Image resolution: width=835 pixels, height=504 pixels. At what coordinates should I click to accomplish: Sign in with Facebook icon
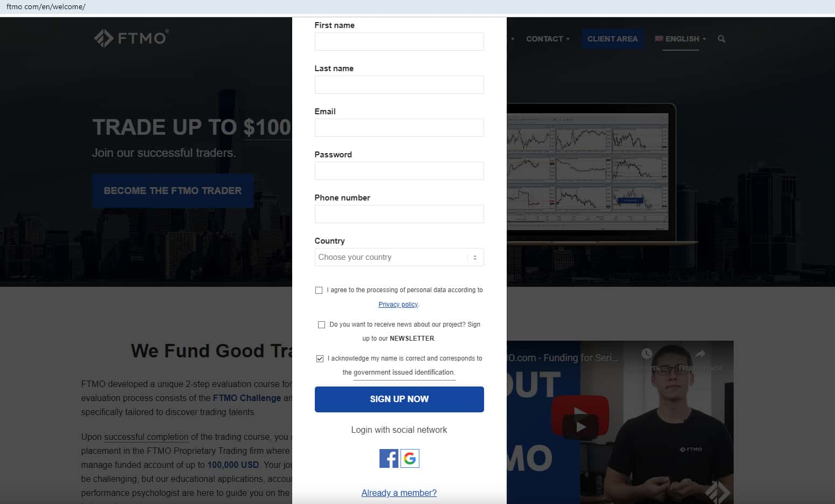pyautogui.click(x=389, y=458)
